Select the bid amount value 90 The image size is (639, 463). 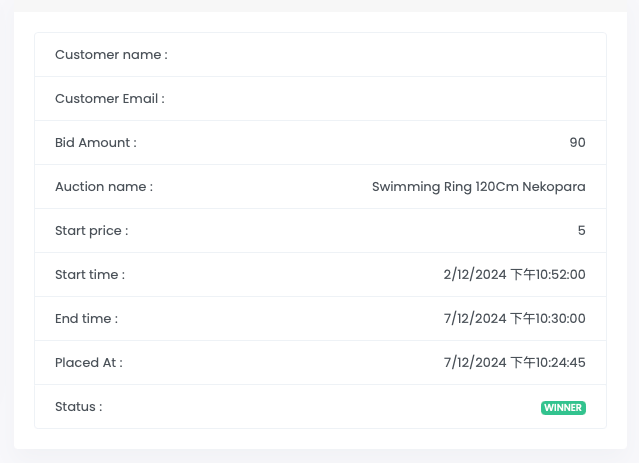pyautogui.click(x=577, y=143)
